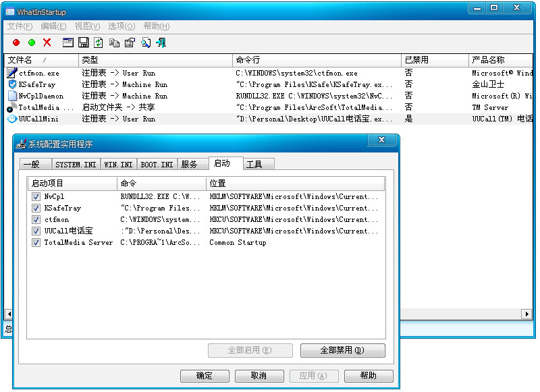Switch to the 一般 tab
The width and height of the screenshot is (540, 392).
(36, 164)
